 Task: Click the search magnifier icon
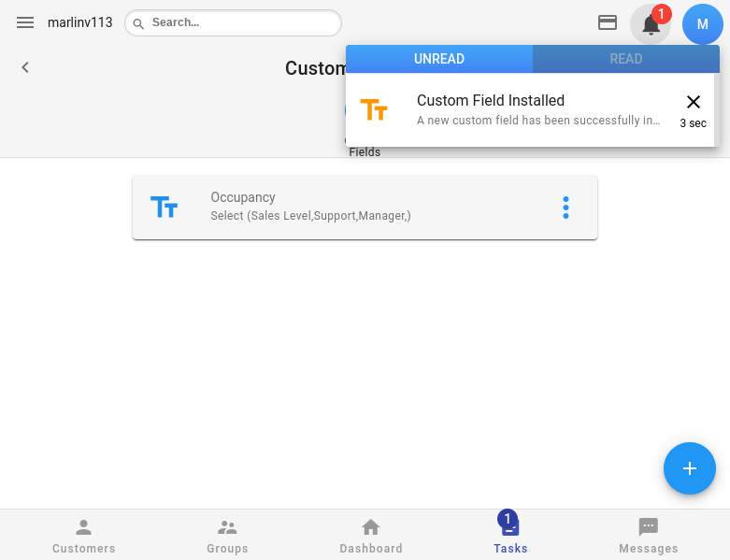138,23
